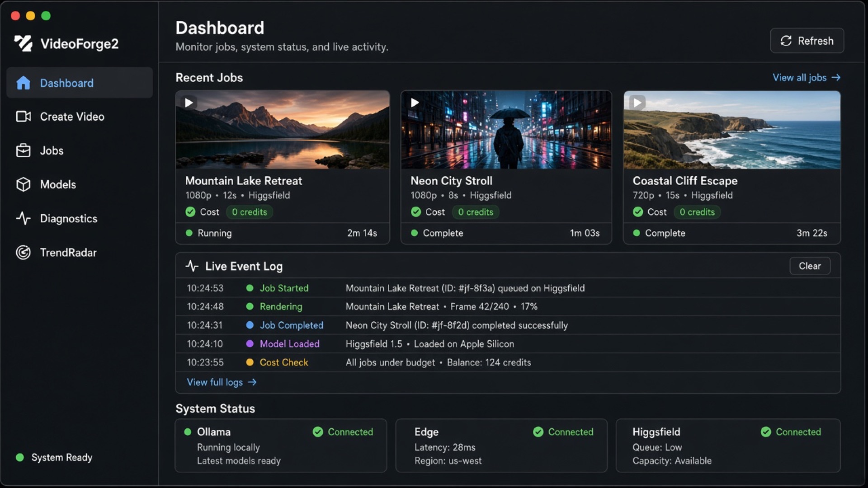Click the Cost checkmark on Coastal Cliff Escape
The height and width of the screenshot is (488, 868).
pyautogui.click(x=638, y=212)
